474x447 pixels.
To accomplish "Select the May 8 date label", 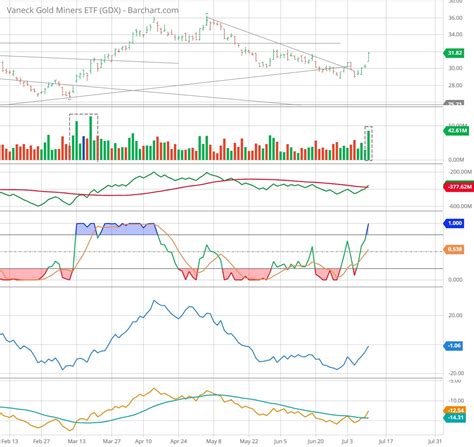I will pyautogui.click(x=214, y=441).
